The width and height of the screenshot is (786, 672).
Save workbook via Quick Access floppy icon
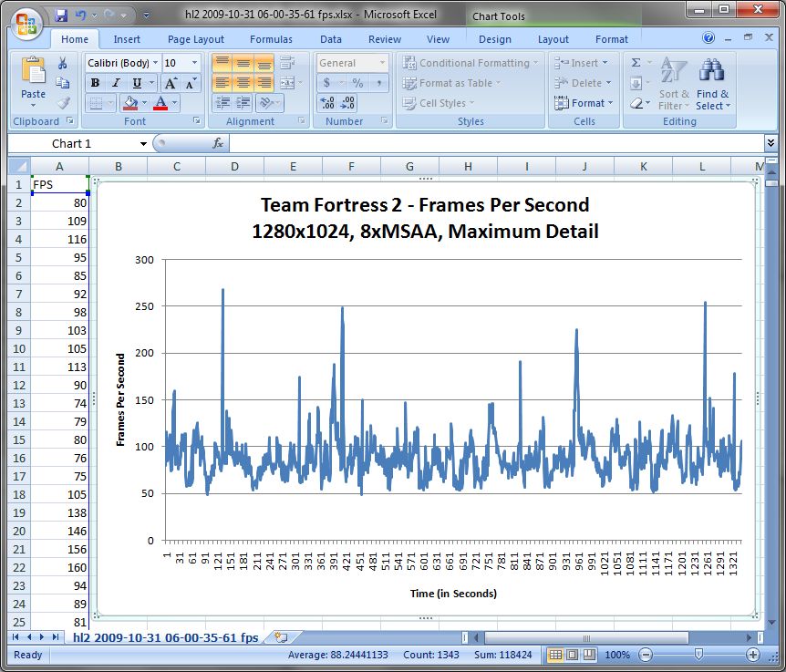[61, 15]
